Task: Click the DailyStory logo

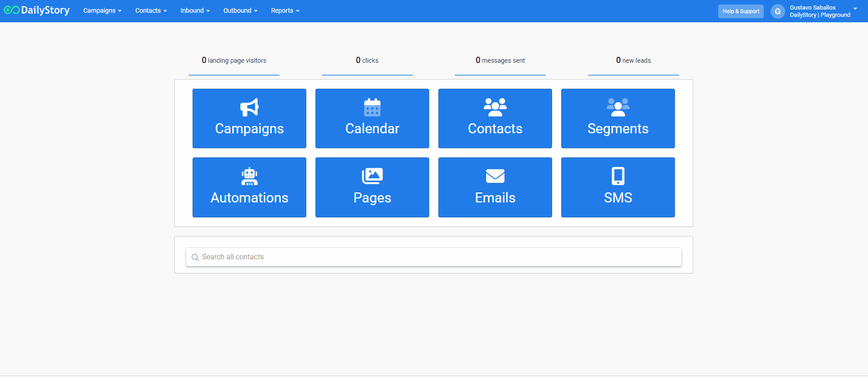Action: pyautogui.click(x=37, y=10)
